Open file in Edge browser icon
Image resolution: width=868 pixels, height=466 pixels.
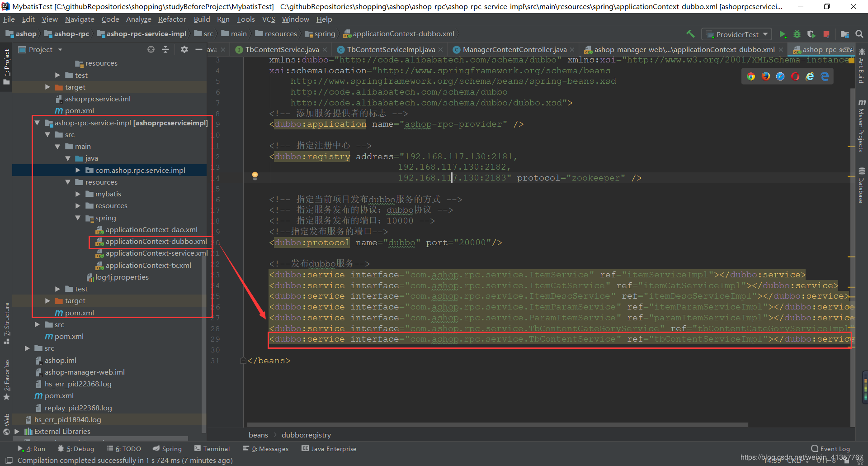point(825,76)
